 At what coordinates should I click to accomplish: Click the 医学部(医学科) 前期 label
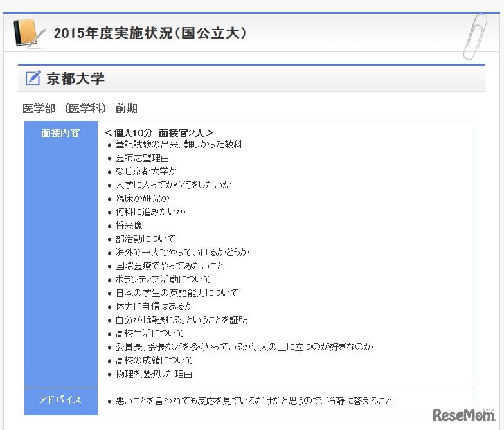[x=80, y=108]
